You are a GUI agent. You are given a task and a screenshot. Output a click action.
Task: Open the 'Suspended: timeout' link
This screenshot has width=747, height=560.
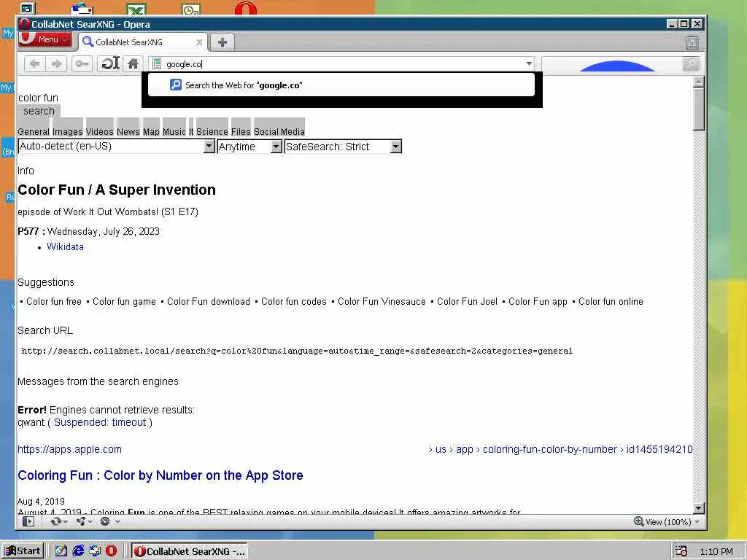[99, 422]
